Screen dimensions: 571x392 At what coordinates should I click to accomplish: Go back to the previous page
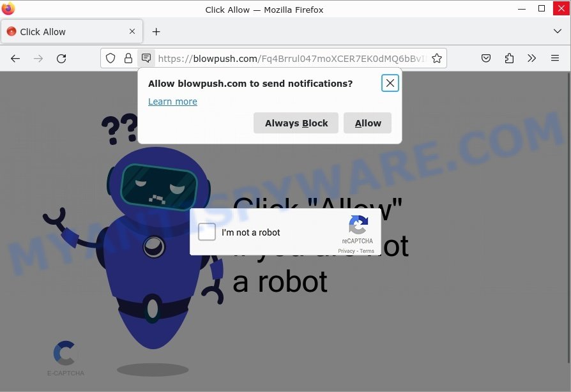tap(15, 58)
